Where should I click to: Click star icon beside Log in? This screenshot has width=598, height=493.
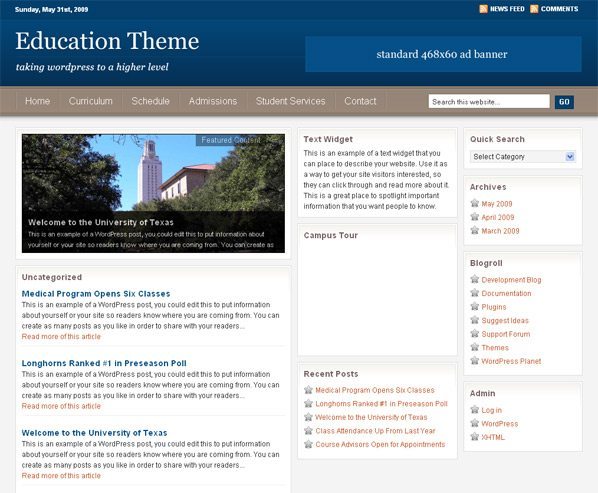coord(474,409)
